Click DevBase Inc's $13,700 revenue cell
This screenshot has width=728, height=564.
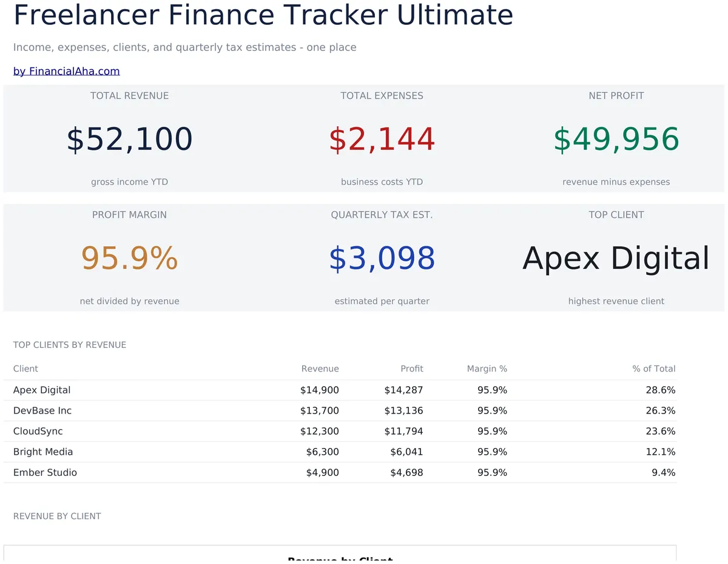point(320,411)
